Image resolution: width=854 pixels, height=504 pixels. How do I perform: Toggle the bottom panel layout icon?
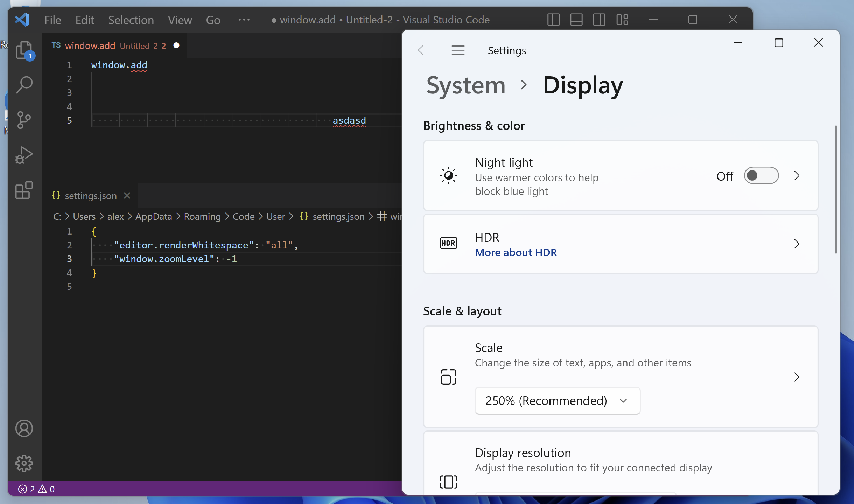[x=576, y=20]
